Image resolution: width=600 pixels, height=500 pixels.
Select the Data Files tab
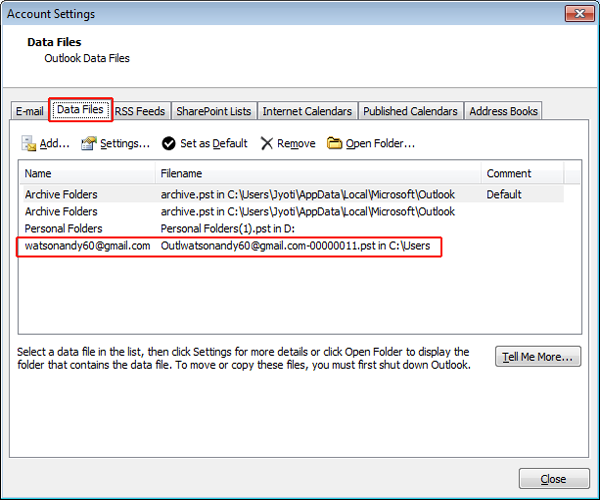pyautogui.click(x=80, y=110)
